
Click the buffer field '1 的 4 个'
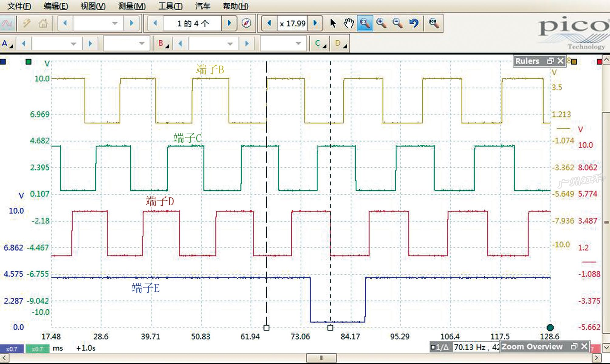pyautogui.click(x=193, y=23)
